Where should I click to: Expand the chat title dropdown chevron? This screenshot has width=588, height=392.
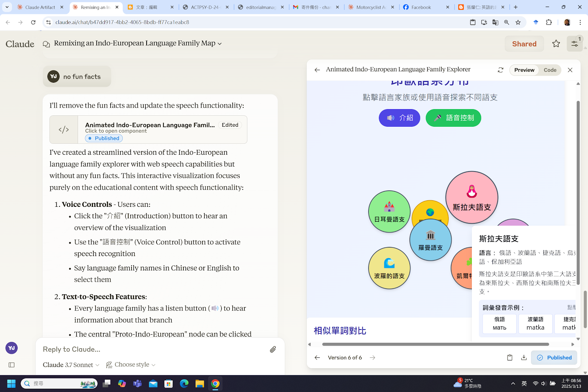point(220,44)
